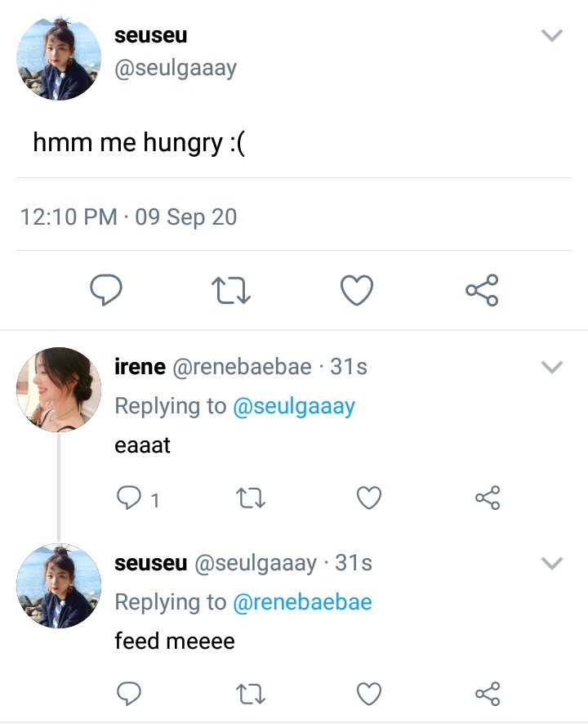Viewport: 588px width, 724px height.
Task: Expand options for the "feed meeee" reply
Action: [552, 563]
